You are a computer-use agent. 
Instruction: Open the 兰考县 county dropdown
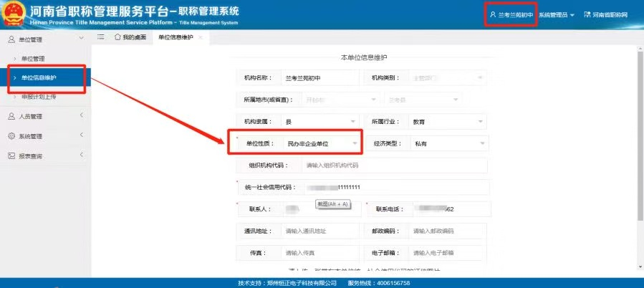click(x=423, y=100)
